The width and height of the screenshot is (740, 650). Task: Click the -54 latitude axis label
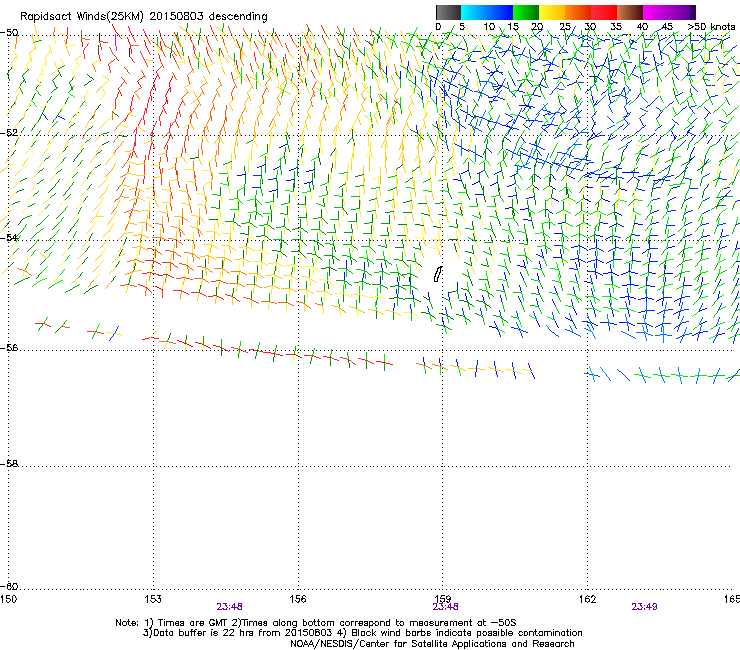point(9,237)
